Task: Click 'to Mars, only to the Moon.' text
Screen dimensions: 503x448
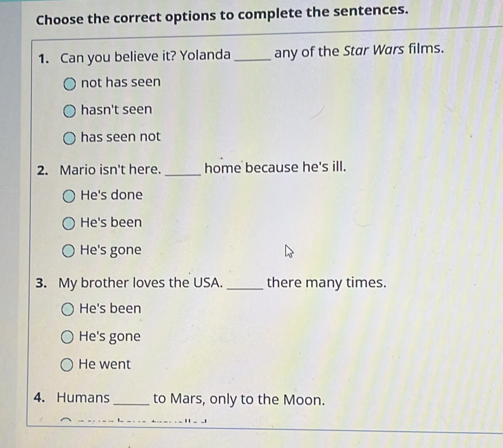Action: pos(239,400)
